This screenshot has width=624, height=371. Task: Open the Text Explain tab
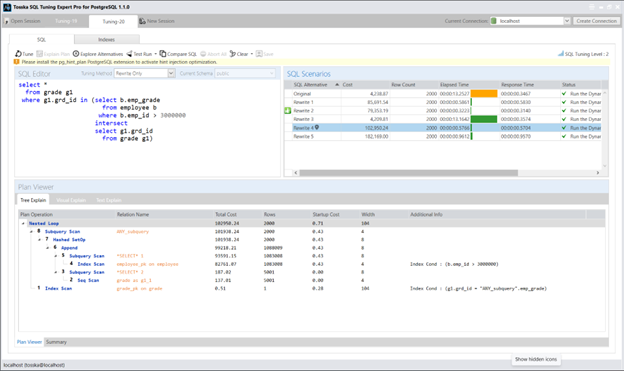[109, 200]
